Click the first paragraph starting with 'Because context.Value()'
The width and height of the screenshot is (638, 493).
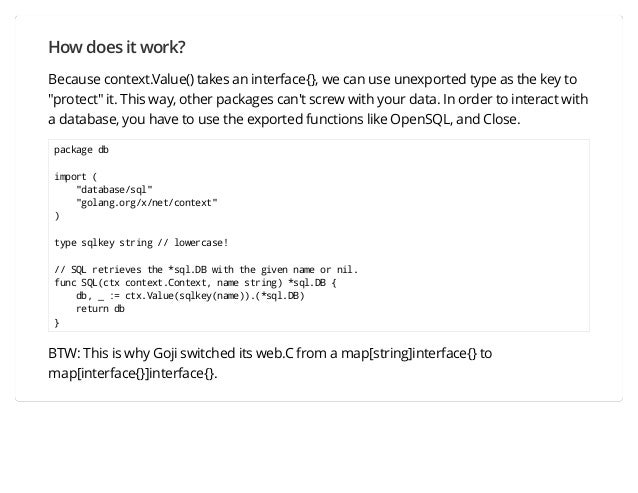[318, 99]
